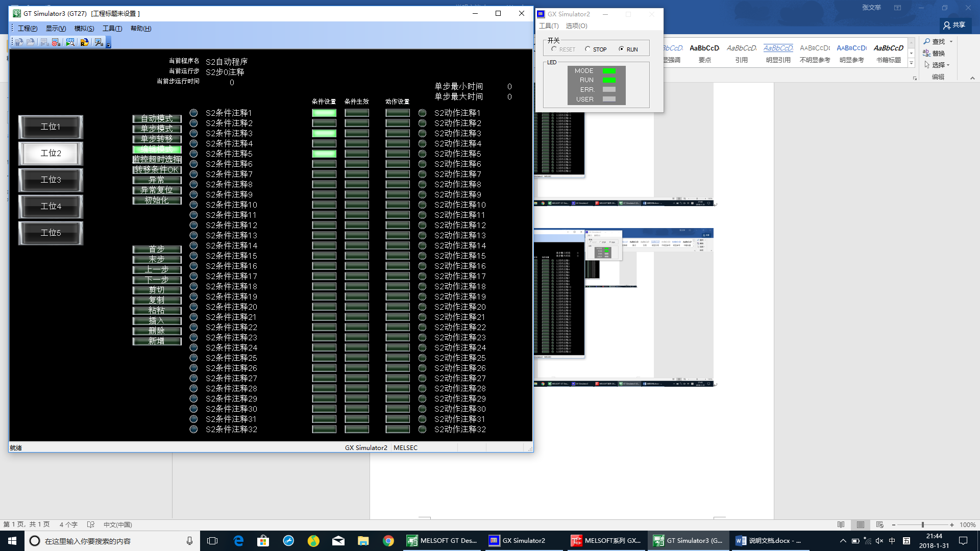Open simulator settings wrench icon
This screenshot has height=551, width=980.
coord(99,42)
